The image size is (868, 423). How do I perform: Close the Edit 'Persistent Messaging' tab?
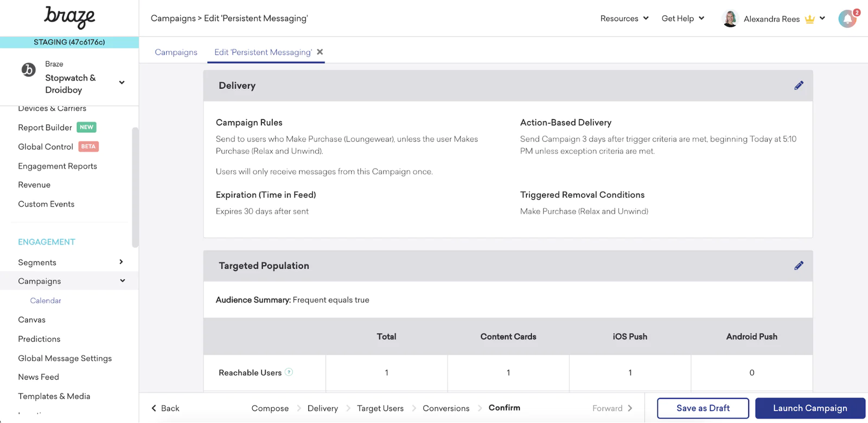pos(320,52)
